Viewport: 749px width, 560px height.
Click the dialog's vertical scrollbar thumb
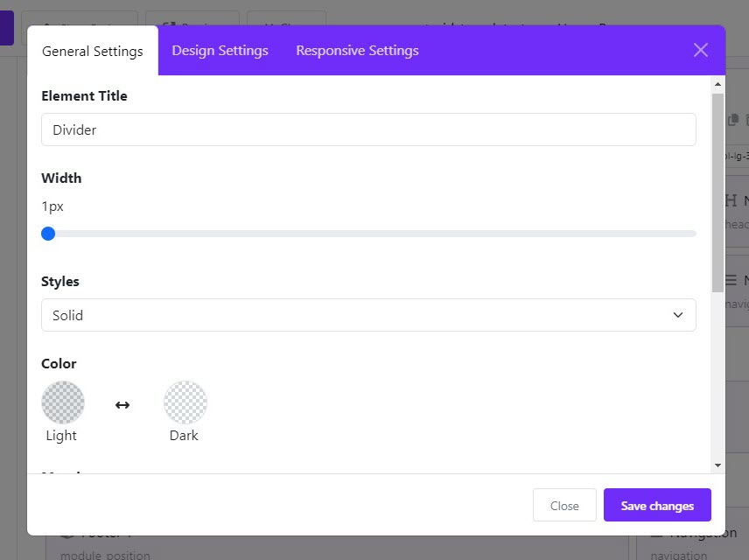717,192
